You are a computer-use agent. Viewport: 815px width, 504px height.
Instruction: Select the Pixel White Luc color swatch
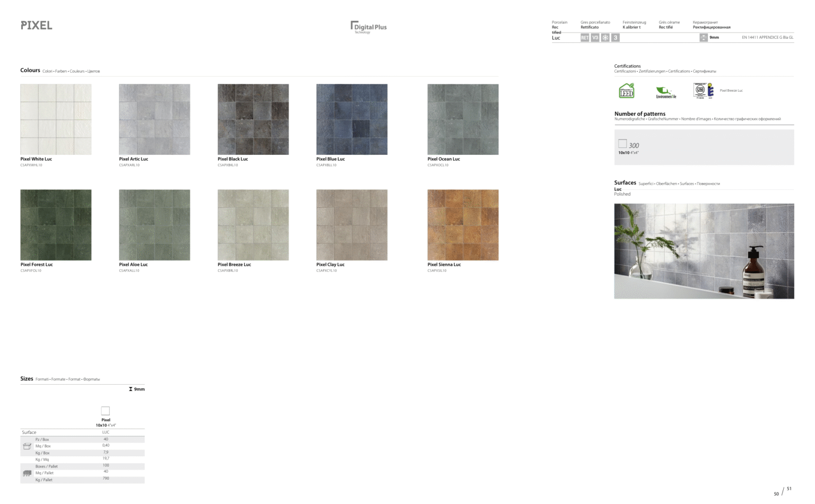click(56, 119)
